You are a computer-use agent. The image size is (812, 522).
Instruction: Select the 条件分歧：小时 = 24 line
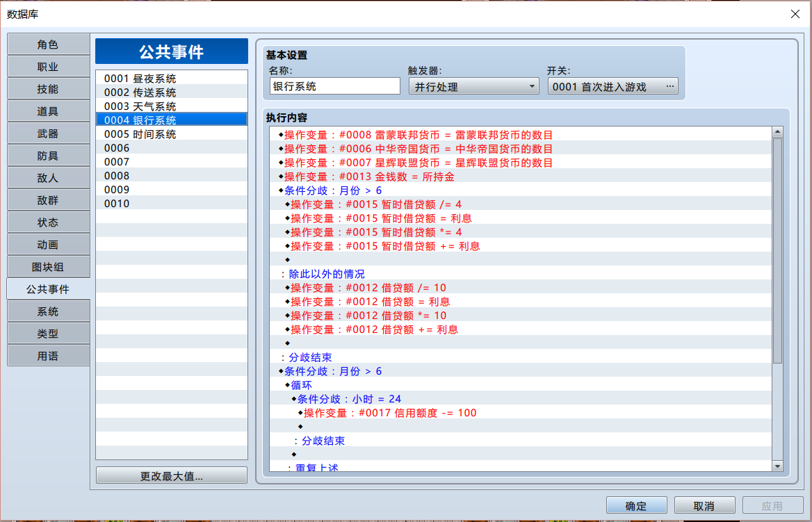pos(521,399)
